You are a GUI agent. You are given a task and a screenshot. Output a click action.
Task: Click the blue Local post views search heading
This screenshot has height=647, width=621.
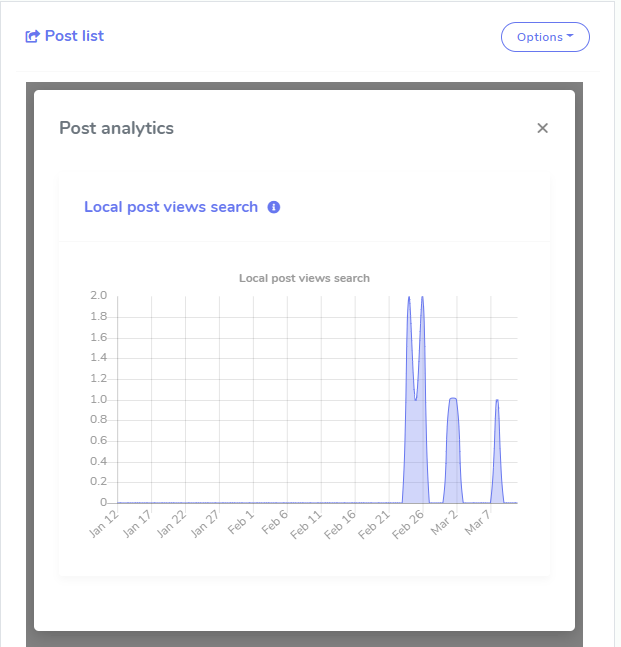171,207
